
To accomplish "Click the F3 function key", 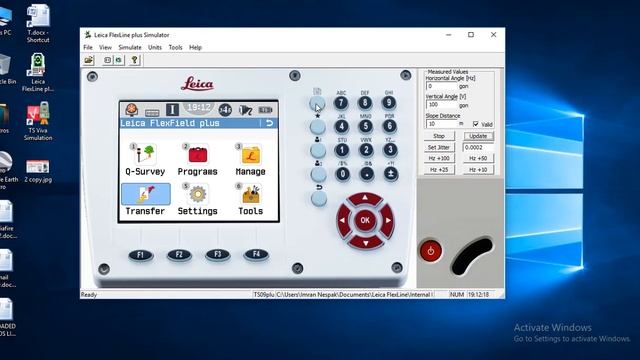I will click(x=218, y=254).
